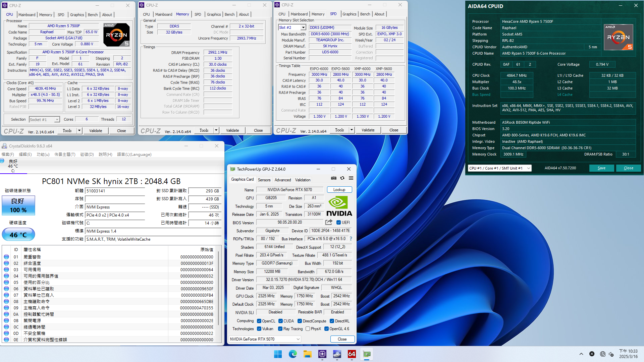
Task: Open the AIDA64 CPU core selector dropdown
Action: tap(500, 168)
